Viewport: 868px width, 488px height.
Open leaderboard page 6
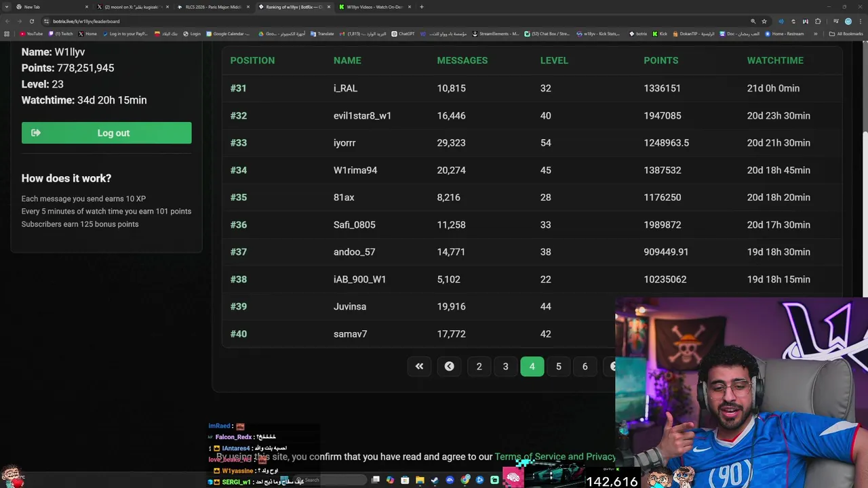pos(585,366)
